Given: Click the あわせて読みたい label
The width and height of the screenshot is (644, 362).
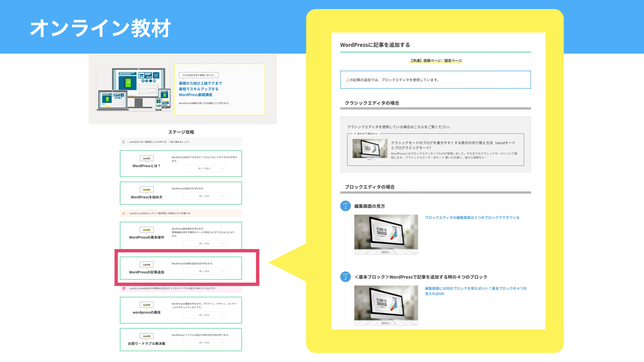Looking at the screenshot, I should pyautogui.click(x=366, y=133).
